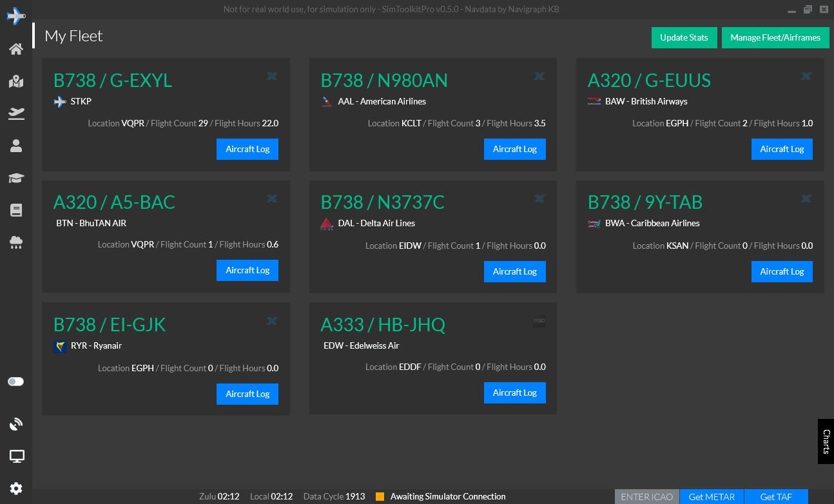
Task: Click the Caribbean Airlines logo
Action: click(x=594, y=224)
